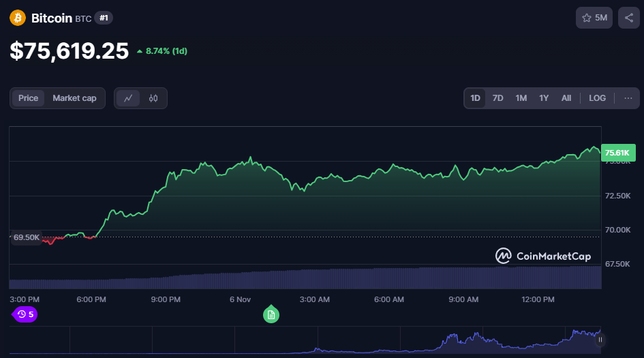Open the share button

tap(629, 18)
